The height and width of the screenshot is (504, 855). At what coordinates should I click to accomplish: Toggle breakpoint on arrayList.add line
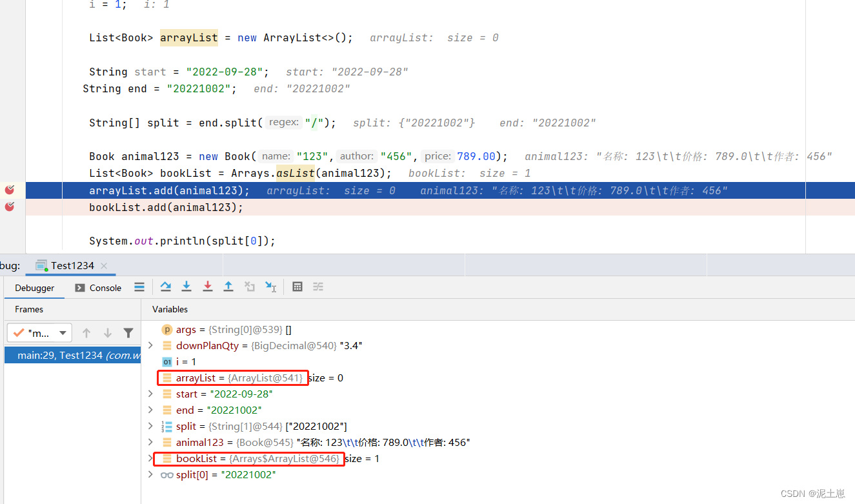10,190
